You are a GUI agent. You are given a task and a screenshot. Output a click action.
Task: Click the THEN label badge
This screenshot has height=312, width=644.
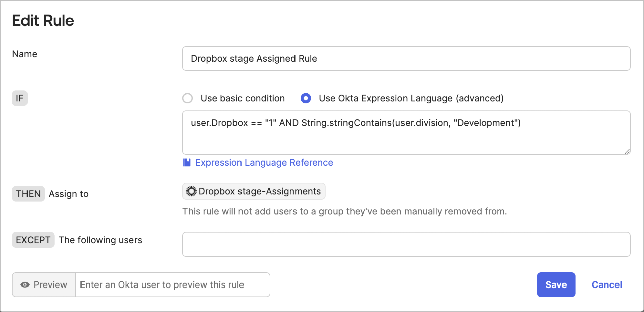tap(28, 194)
